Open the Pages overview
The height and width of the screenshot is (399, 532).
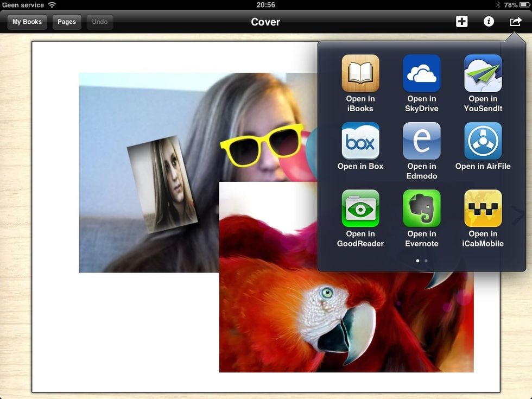pyautogui.click(x=67, y=22)
